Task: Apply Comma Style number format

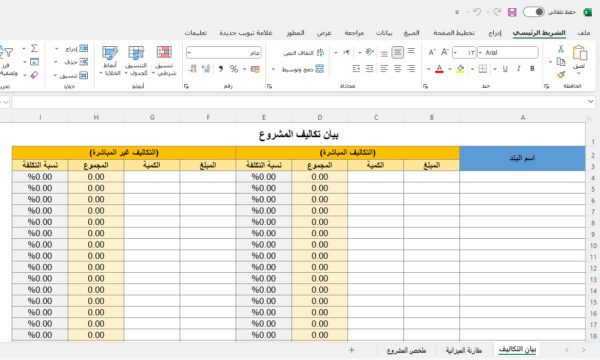Action: (221, 69)
